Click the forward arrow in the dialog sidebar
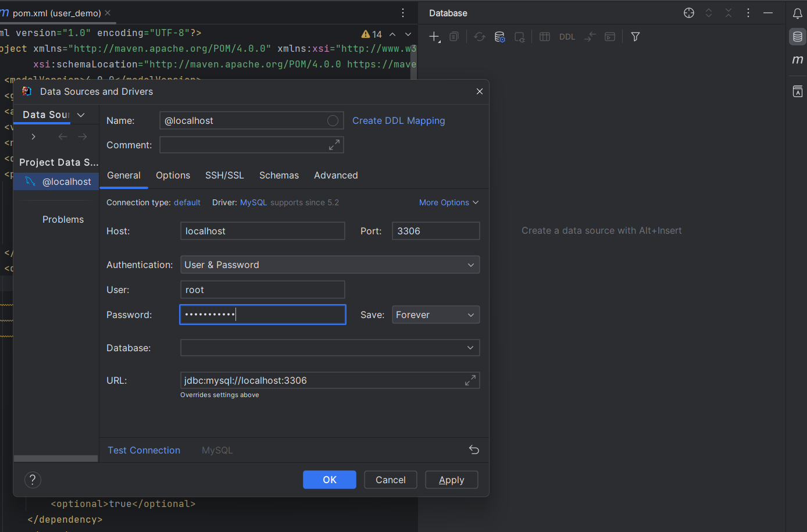Screen dimensions: 807x532 (83, 137)
